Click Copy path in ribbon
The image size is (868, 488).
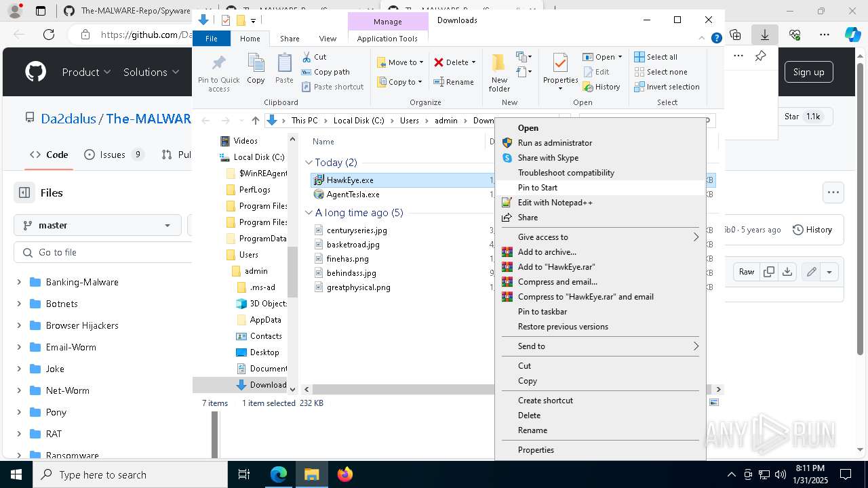tap(325, 72)
